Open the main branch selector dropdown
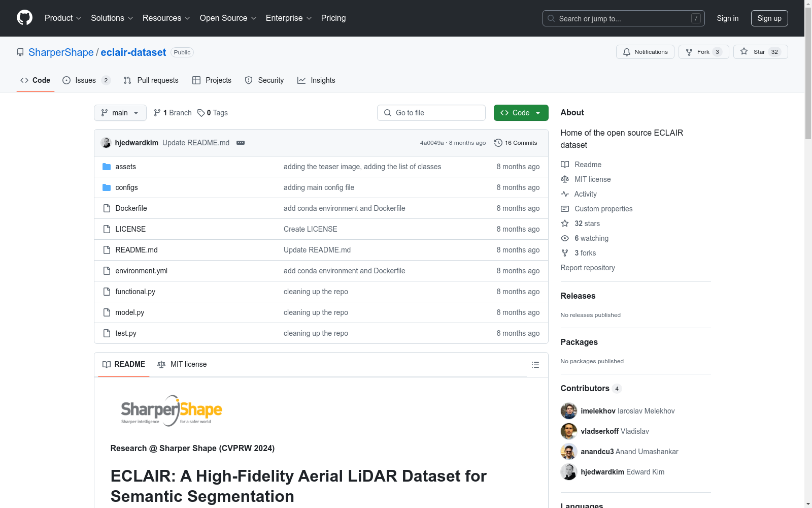Viewport: 812px width, 508px height. click(120, 113)
